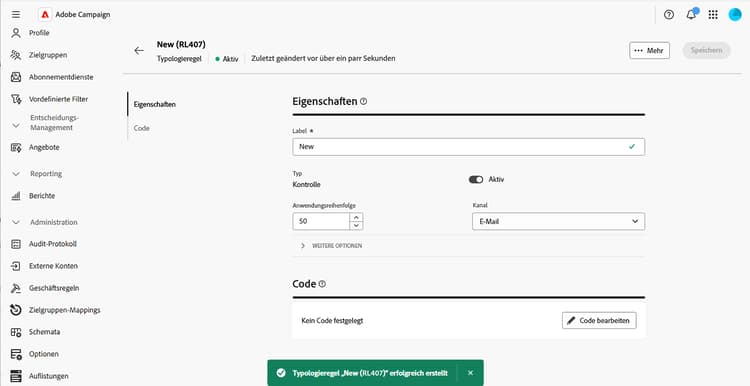750x386 pixels.
Task: Open the hamburger navigation menu
Action: pyautogui.click(x=16, y=14)
